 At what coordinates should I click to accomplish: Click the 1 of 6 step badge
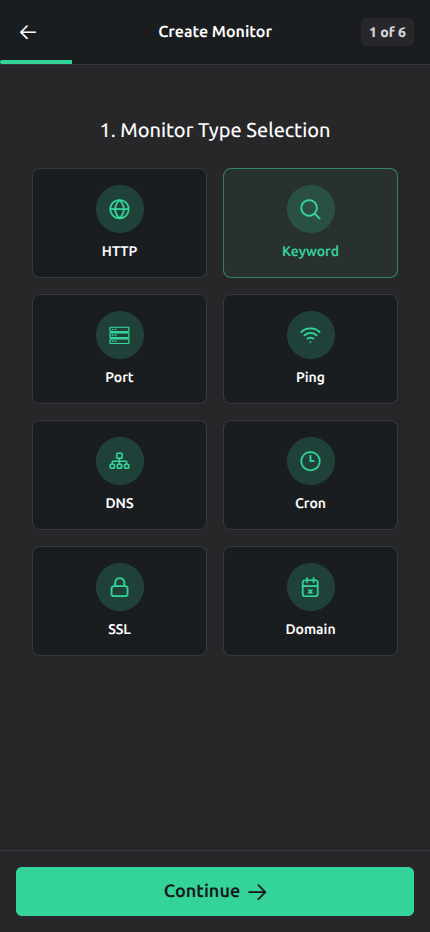coord(387,32)
